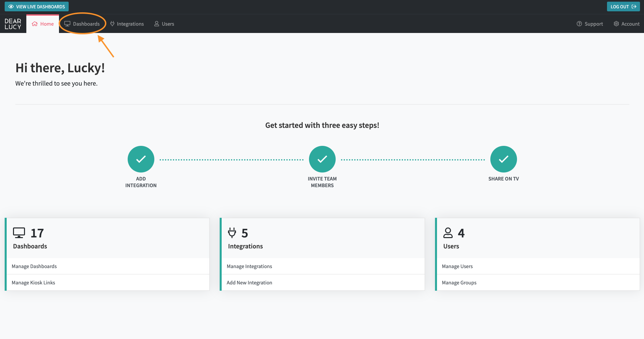Open the Dashboards menu item

(82, 24)
